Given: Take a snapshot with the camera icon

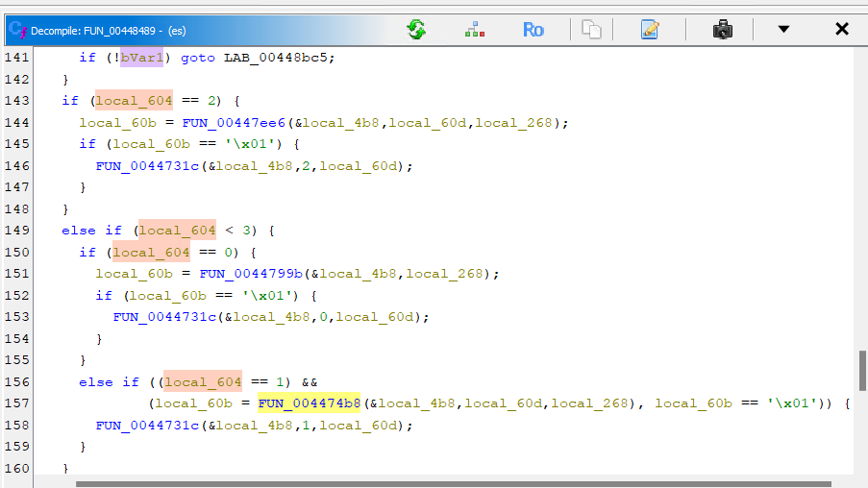Looking at the screenshot, I should pos(723,30).
